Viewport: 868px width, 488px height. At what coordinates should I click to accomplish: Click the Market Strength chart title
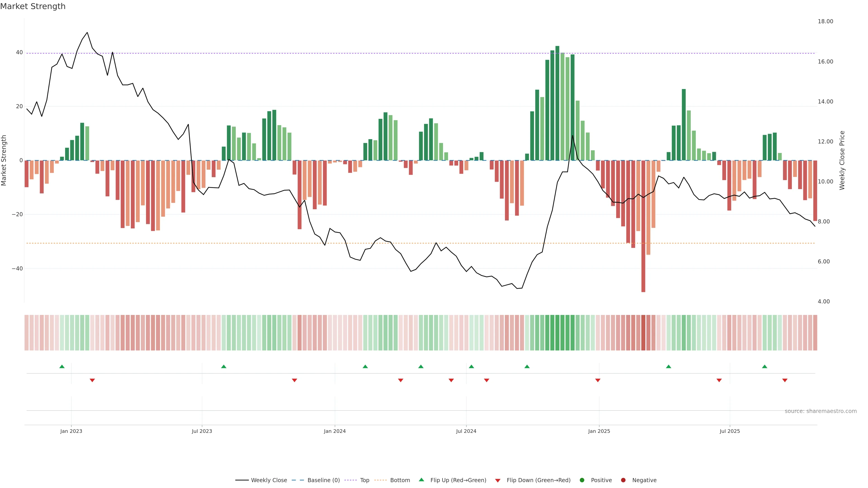pyautogui.click(x=33, y=6)
